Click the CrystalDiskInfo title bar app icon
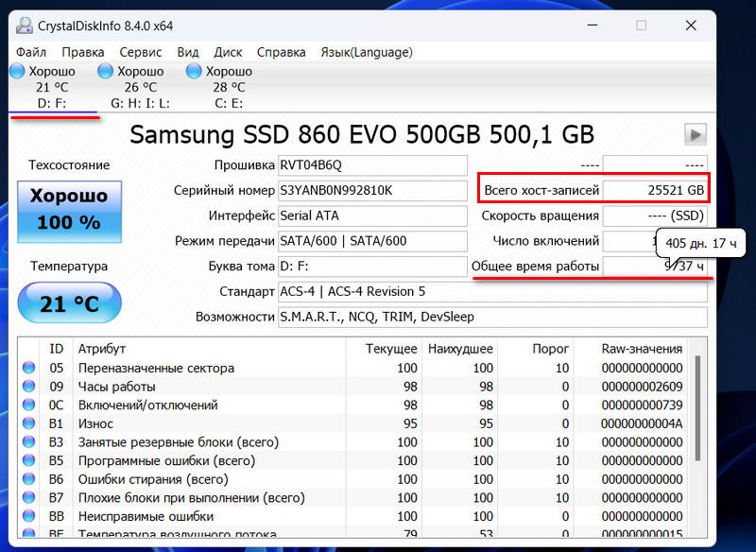The width and height of the screenshot is (756, 552). (25, 26)
